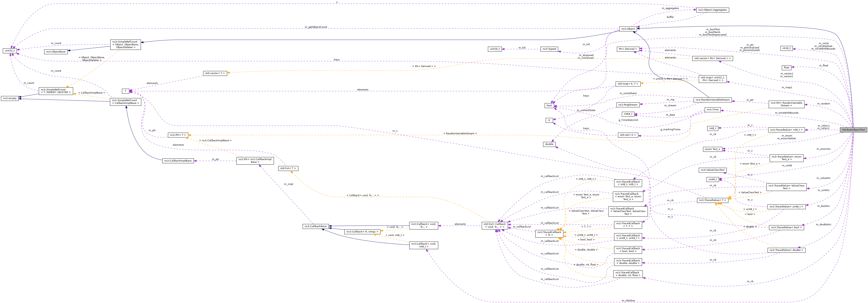Click the m_getObjectCount edge label

[x=316, y=27]
